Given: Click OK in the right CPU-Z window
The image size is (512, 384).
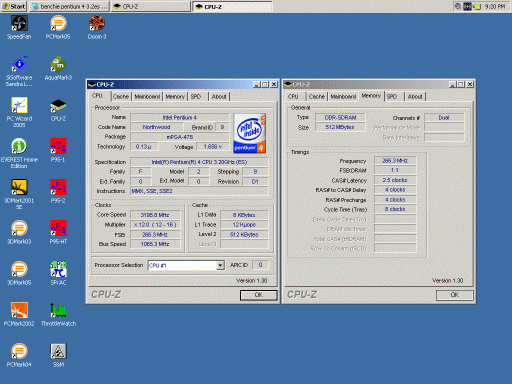Looking at the screenshot, I should (x=455, y=295).
